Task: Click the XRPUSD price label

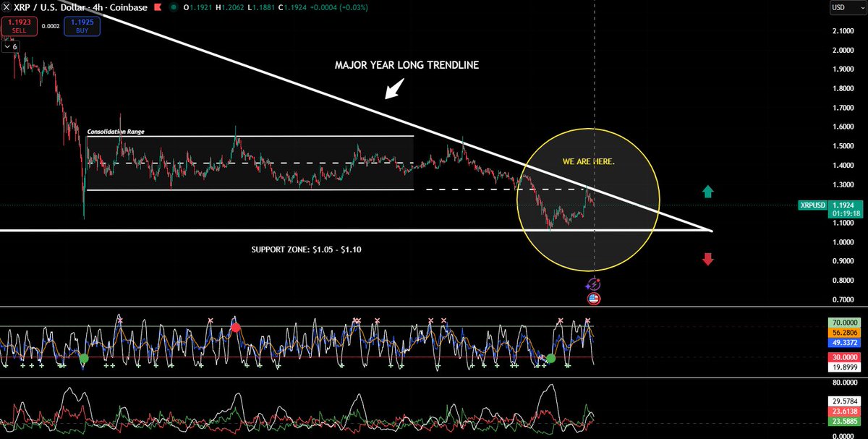Action: click(x=813, y=205)
